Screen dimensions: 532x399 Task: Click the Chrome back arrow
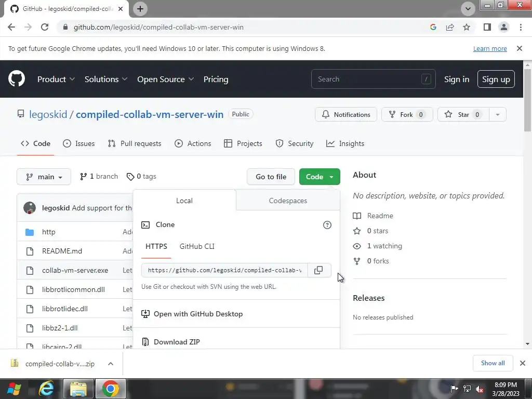11,27
